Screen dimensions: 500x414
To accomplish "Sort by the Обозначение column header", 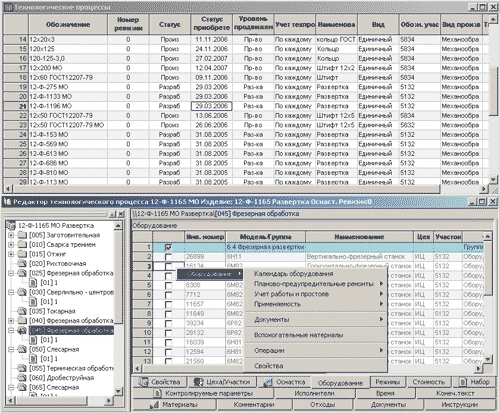I will (68, 24).
